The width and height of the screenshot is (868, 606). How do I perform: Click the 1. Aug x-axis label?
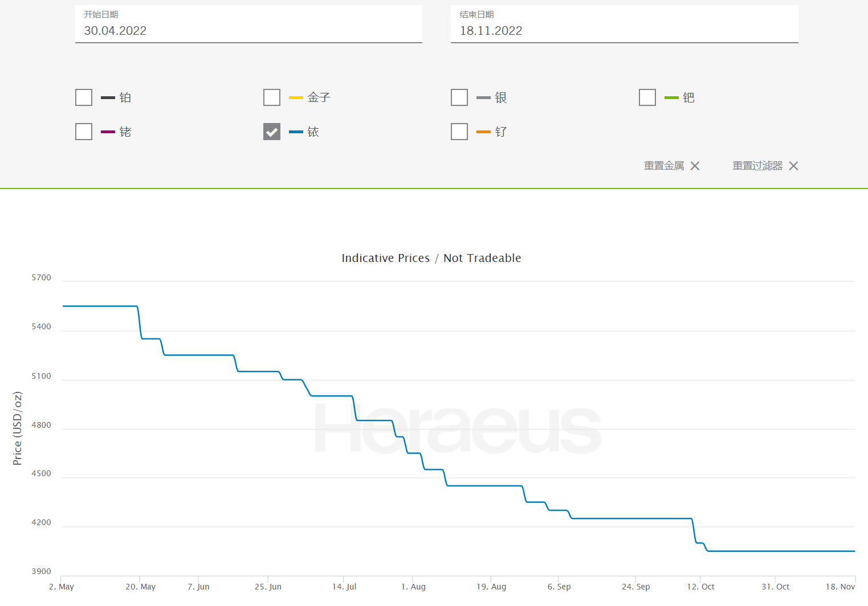(x=413, y=587)
